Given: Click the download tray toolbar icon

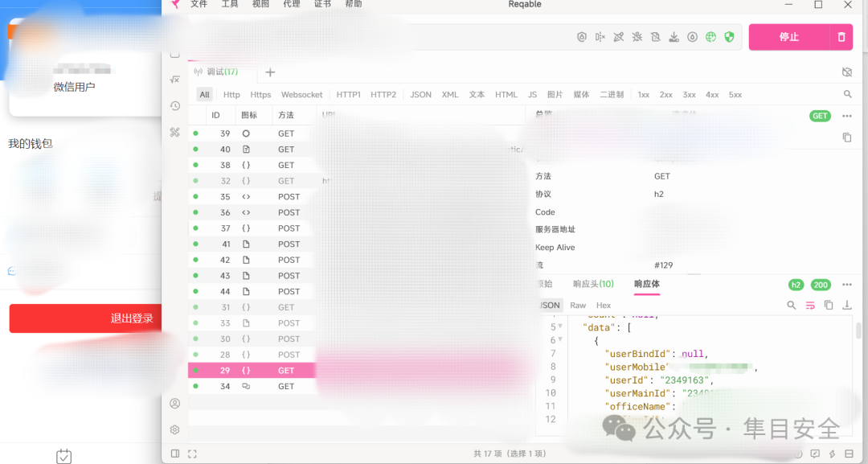Looking at the screenshot, I should tap(674, 37).
